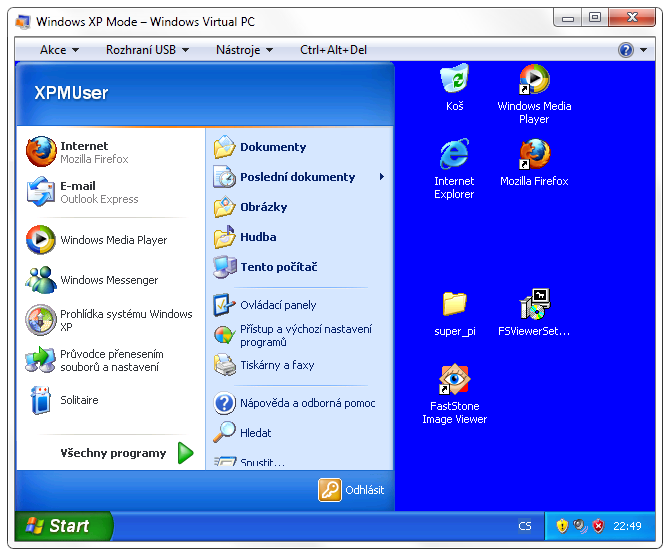The image size is (670, 556).
Task: Select Internet Explorer desktop icon
Action: (x=454, y=169)
